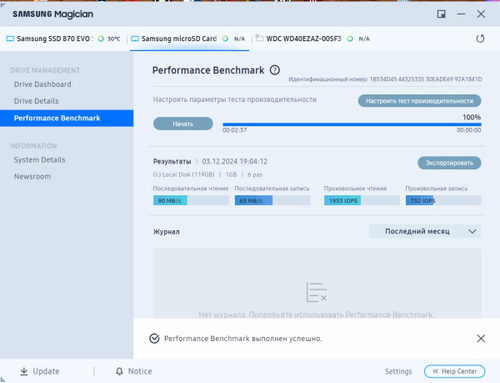Click the results date 03.12.2024 19:04:12
The height and width of the screenshot is (383, 500).
[x=234, y=162]
